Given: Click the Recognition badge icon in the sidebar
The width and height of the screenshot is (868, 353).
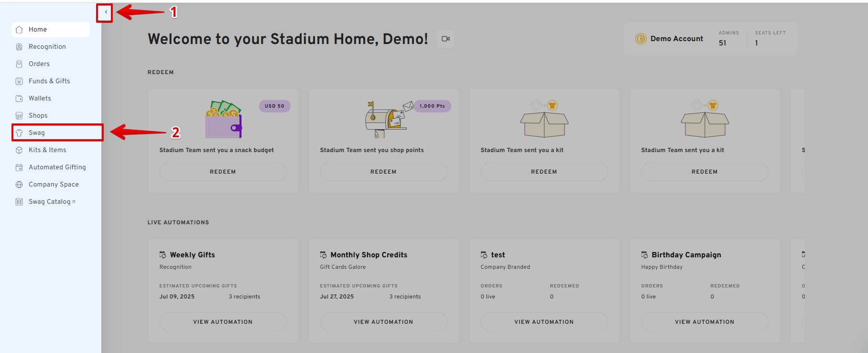Looking at the screenshot, I should 19,47.
